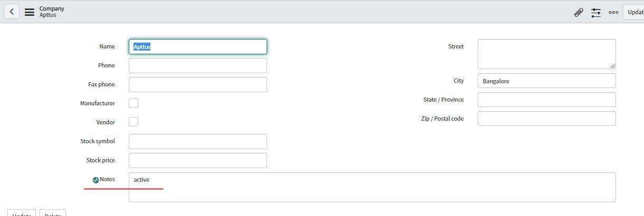Screen dimensions: 644x216
Task: Tick the Vendor checkbox
Action: (134, 122)
